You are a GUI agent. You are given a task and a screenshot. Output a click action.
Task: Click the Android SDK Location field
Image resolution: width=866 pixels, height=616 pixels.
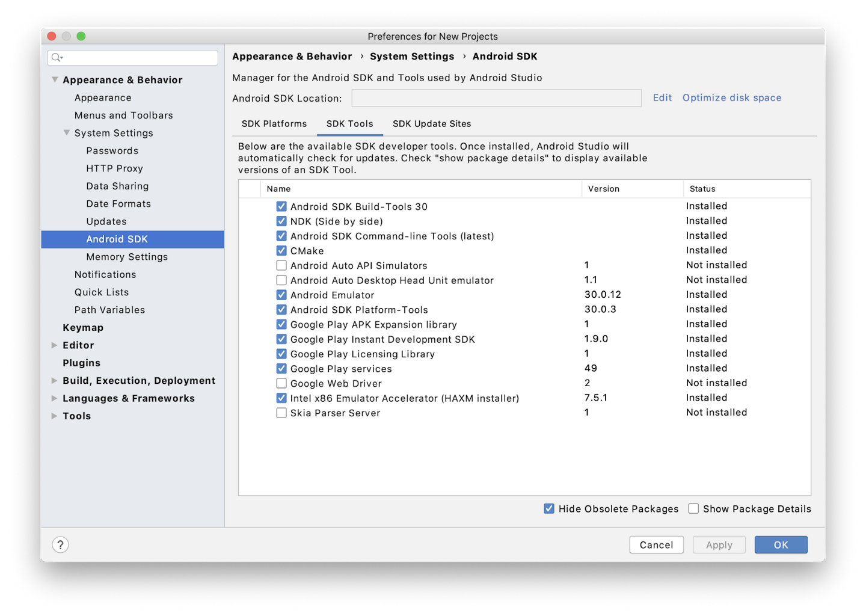click(x=496, y=98)
